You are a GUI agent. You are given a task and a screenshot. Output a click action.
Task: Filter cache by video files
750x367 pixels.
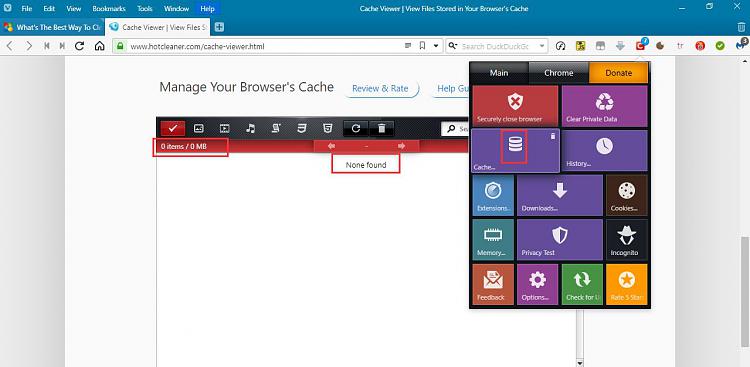pos(224,128)
